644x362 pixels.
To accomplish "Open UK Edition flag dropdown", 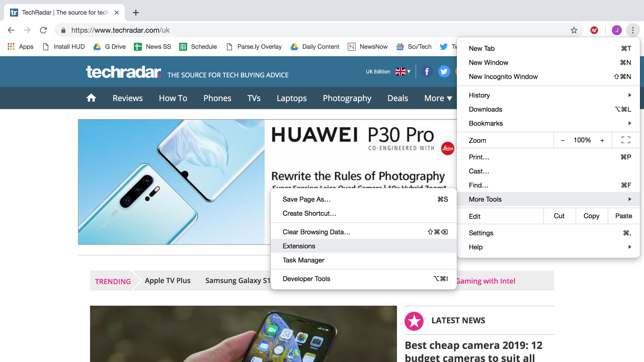I will (x=402, y=71).
